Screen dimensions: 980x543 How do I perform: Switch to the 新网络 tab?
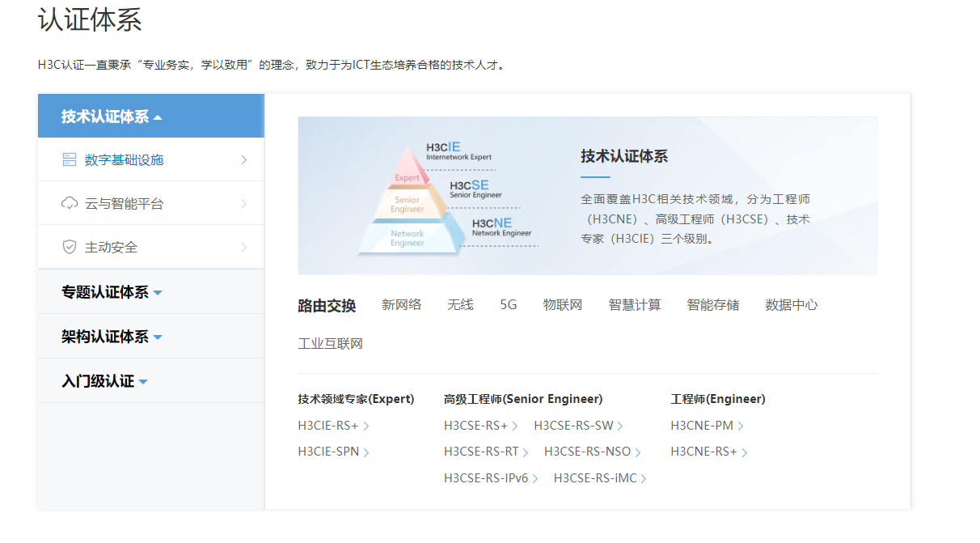click(402, 304)
